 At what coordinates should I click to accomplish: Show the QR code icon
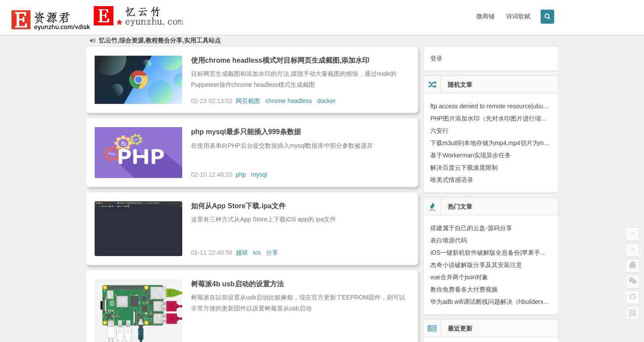633,313
